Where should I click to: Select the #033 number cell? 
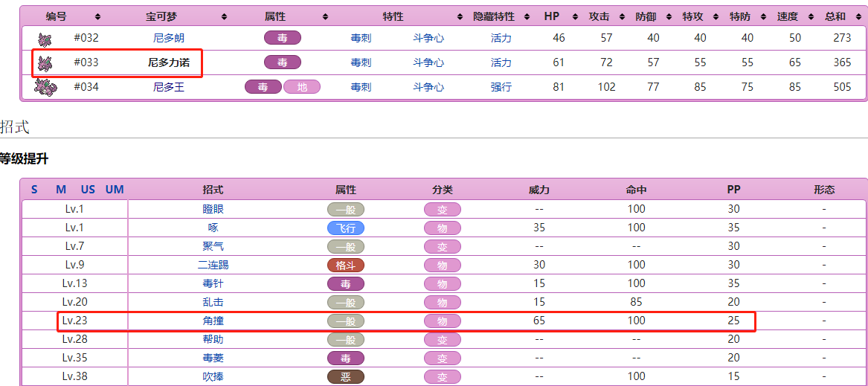[x=86, y=62]
